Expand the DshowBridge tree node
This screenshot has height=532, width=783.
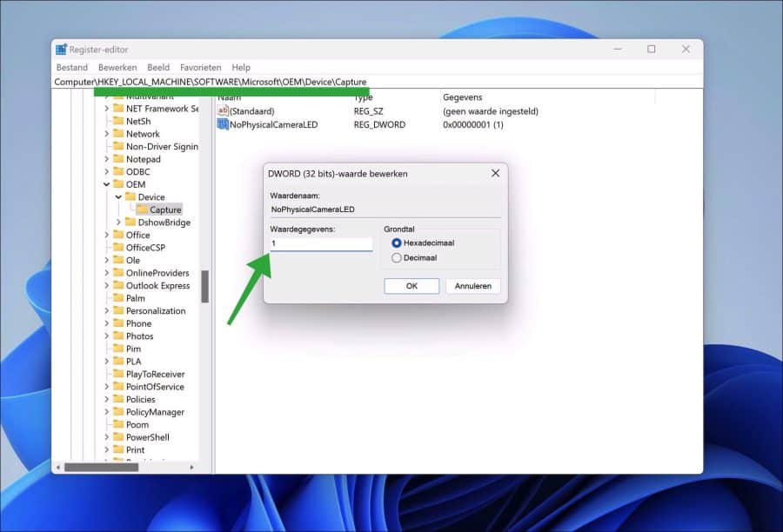[x=118, y=222]
